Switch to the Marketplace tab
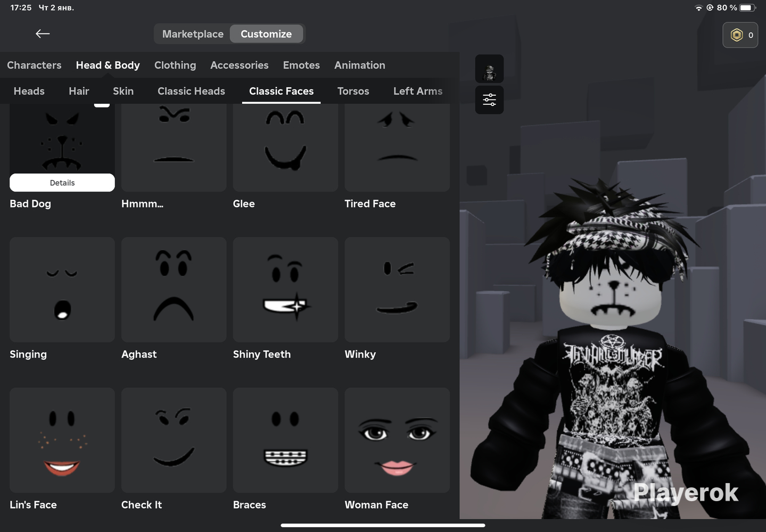 [193, 34]
